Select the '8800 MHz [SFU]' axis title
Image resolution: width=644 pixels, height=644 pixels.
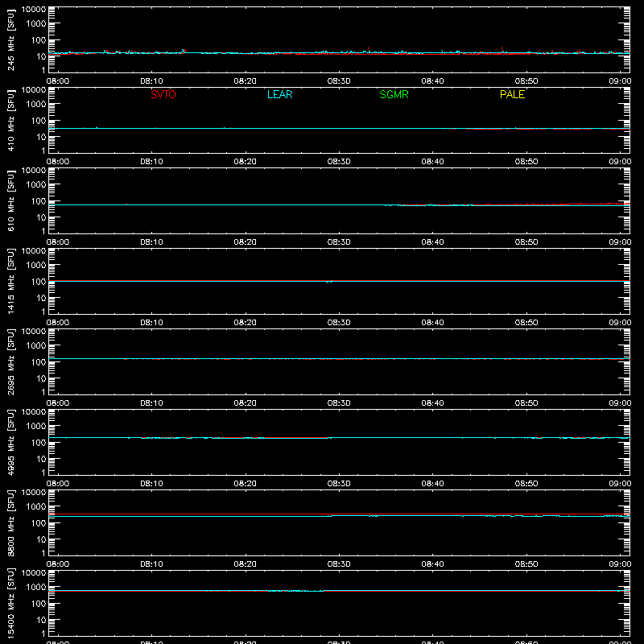[x=10, y=522]
